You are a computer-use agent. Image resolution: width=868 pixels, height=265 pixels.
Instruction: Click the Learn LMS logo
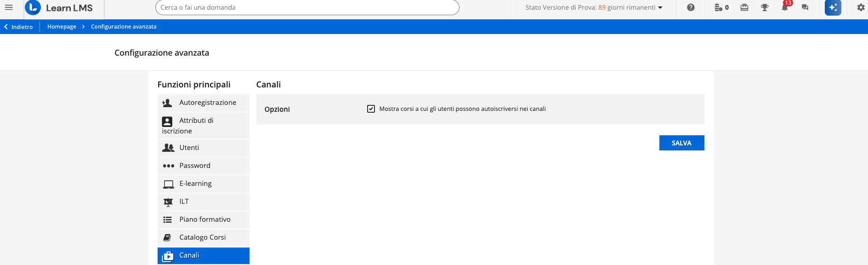point(59,8)
